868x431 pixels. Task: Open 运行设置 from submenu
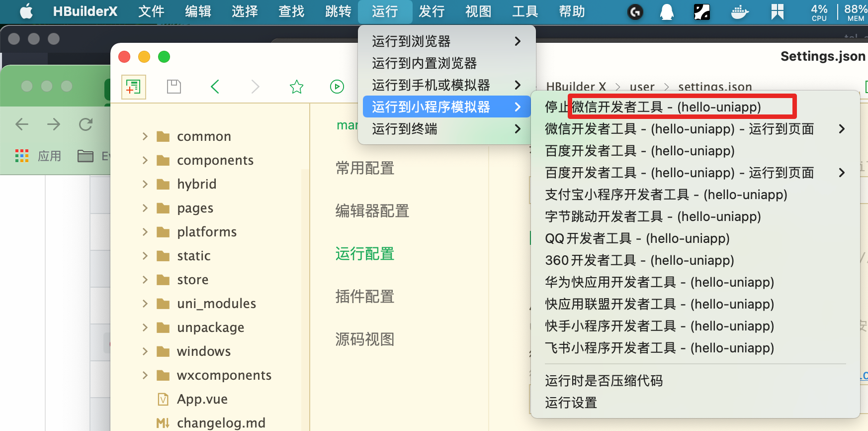coord(695,403)
